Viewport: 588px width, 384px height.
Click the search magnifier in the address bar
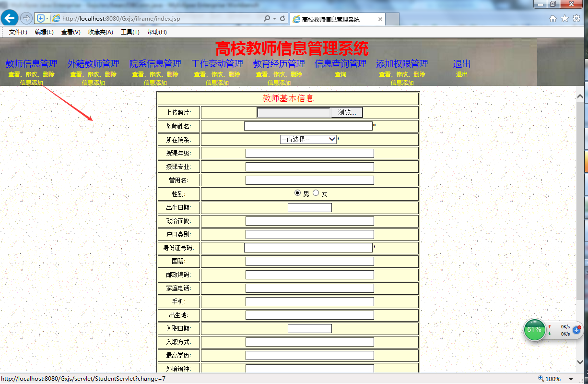coord(267,19)
